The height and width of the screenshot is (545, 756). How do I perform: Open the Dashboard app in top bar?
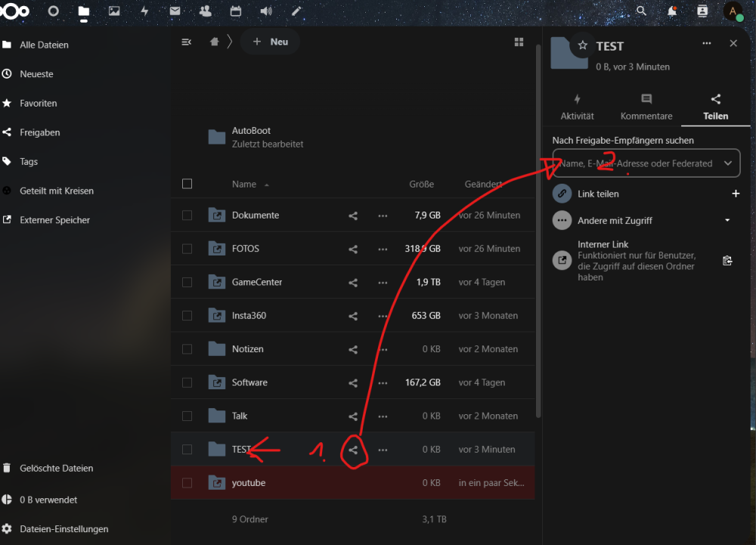pyautogui.click(x=54, y=11)
